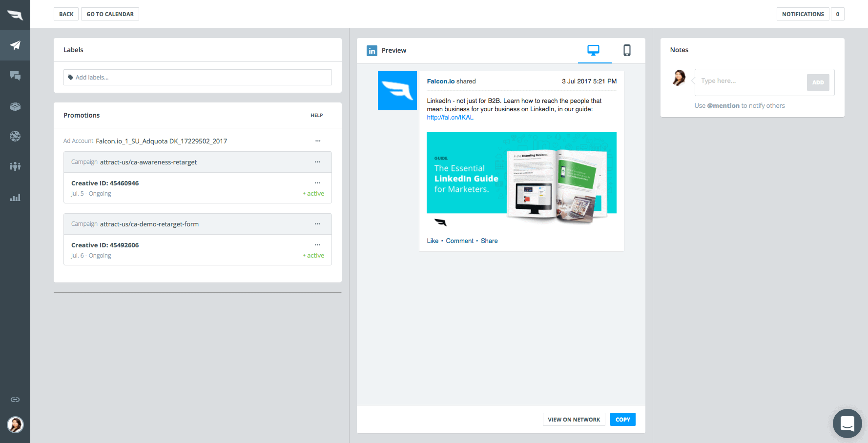Select campaign attract-us/ca-demo-retarget-form
The height and width of the screenshot is (443, 868).
(149, 224)
